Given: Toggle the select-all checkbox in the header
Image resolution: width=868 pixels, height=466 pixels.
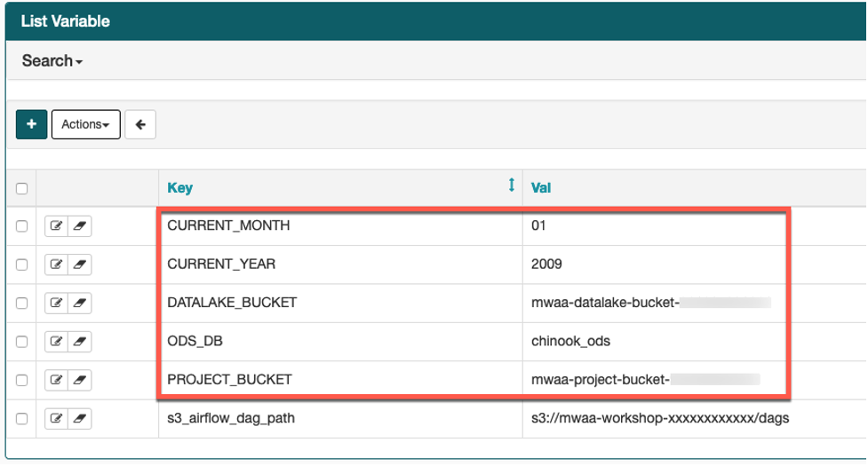Looking at the screenshot, I should (22, 188).
